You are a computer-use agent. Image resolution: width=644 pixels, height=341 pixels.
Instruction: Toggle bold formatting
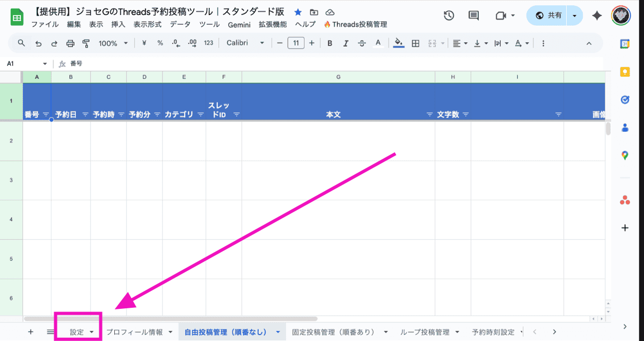tap(330, 43)
